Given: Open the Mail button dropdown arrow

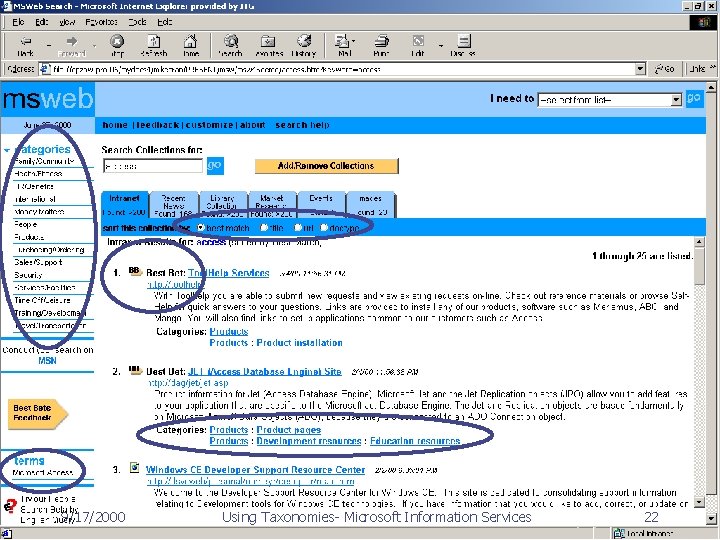Looking at the screenshot, I should [354, 42].
